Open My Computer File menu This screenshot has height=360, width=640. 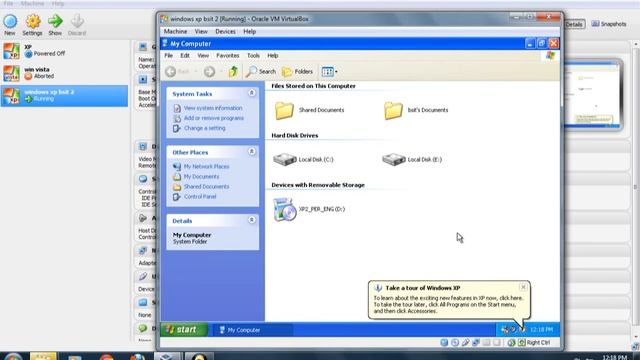click(x=168, y=56)
